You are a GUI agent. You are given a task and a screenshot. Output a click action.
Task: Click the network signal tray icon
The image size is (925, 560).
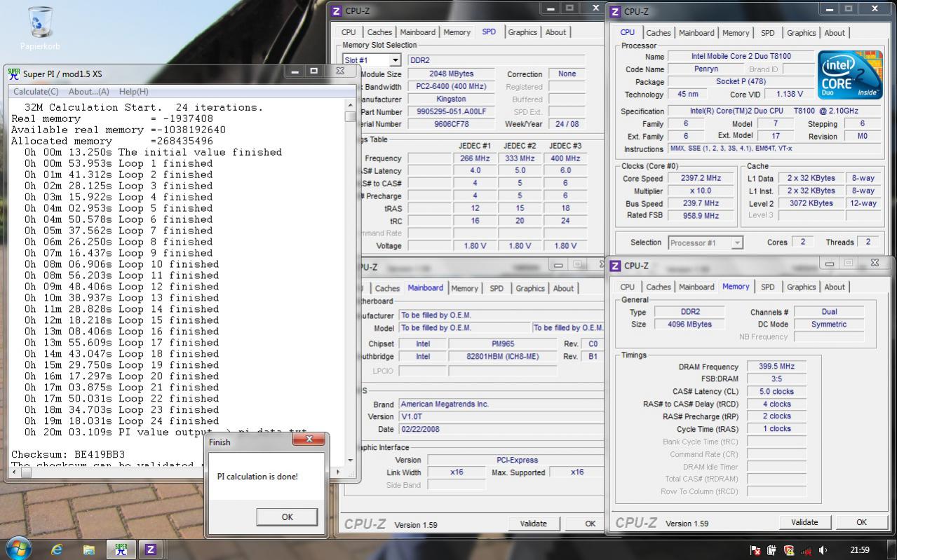click(x=806, y=551)
